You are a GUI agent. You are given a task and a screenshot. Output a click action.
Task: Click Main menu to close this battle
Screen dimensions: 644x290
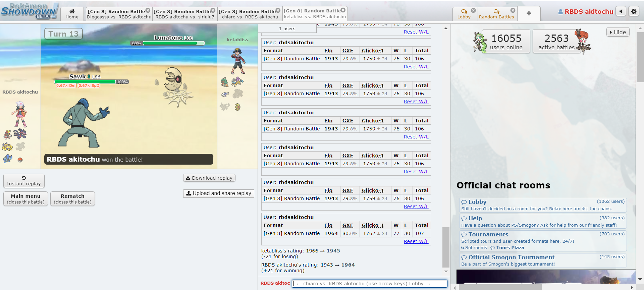pyautogui.click(x=25, y=198)
